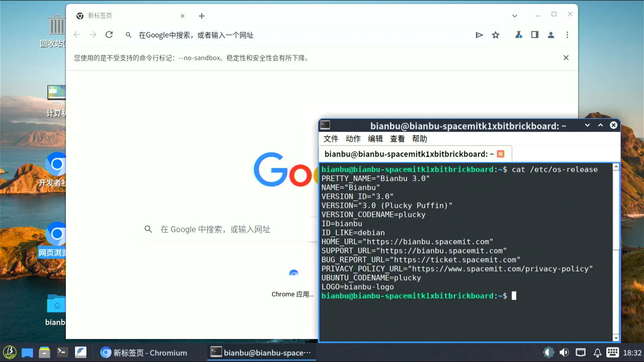Screen dimensions: 644x362
Task: Open the 文件 menu in terminal
Action: pyautogui.click(x=331, y=139)
